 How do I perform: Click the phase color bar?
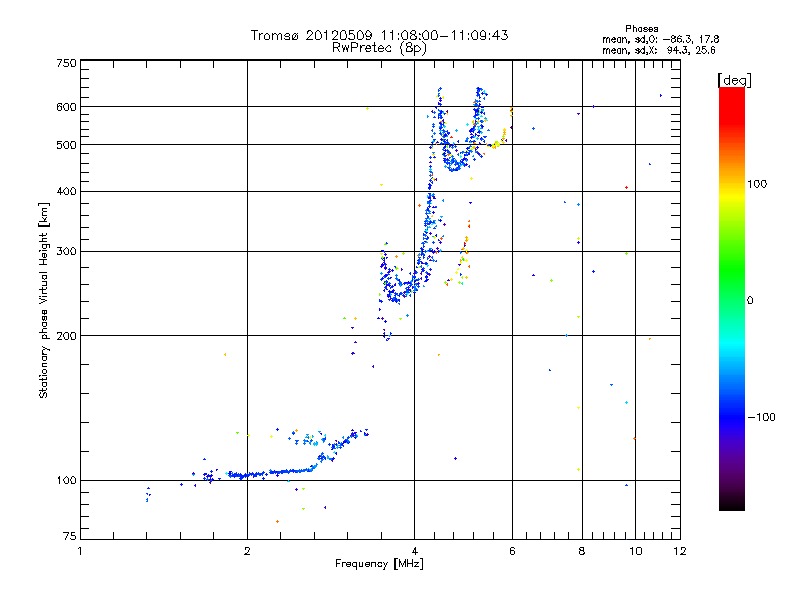pyautogui.click(x=732, y=299)
